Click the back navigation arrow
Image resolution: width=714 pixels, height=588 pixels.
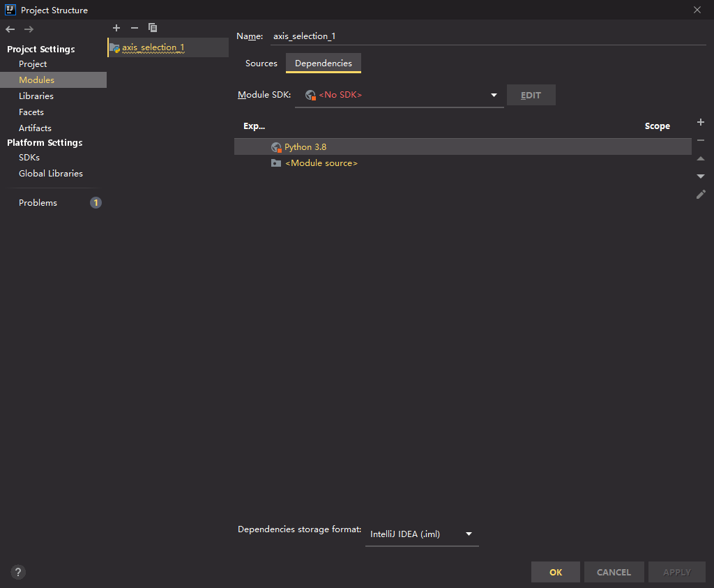10,29
